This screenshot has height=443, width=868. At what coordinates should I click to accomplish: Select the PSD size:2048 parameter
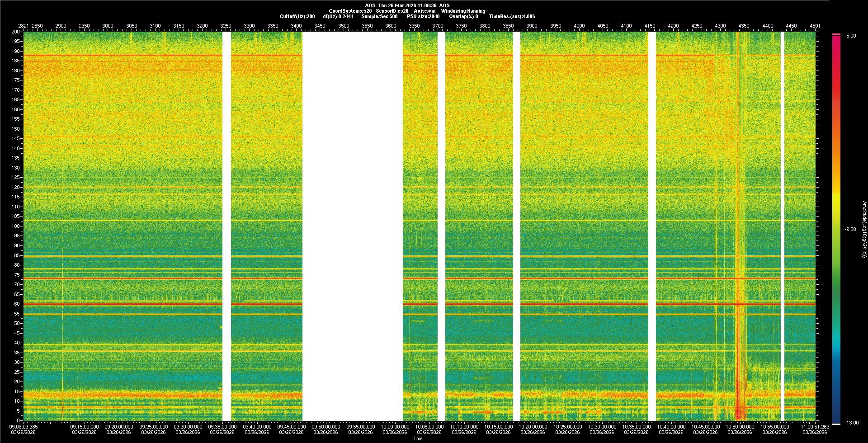(x=423, y=16)
